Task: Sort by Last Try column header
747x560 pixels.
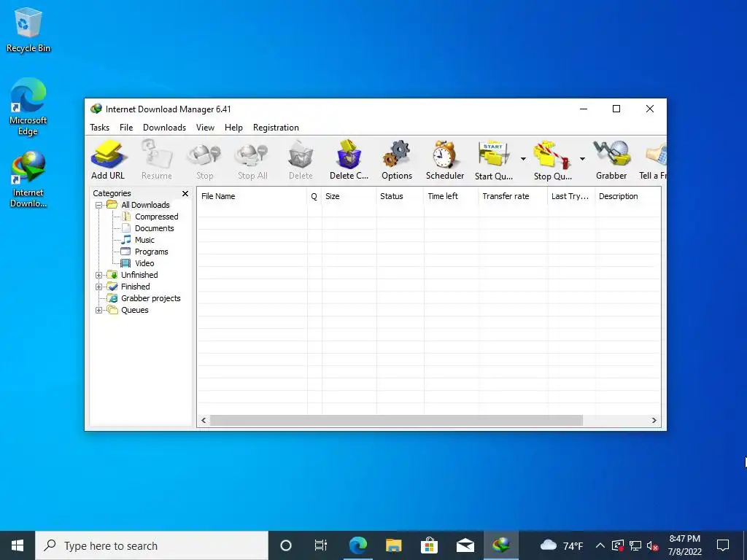Action: 571,196
